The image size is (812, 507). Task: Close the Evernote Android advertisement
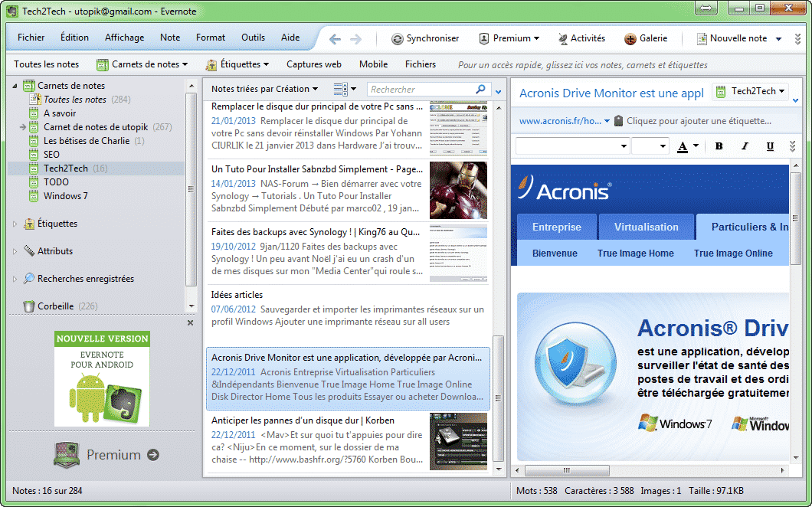coord(190,322)
